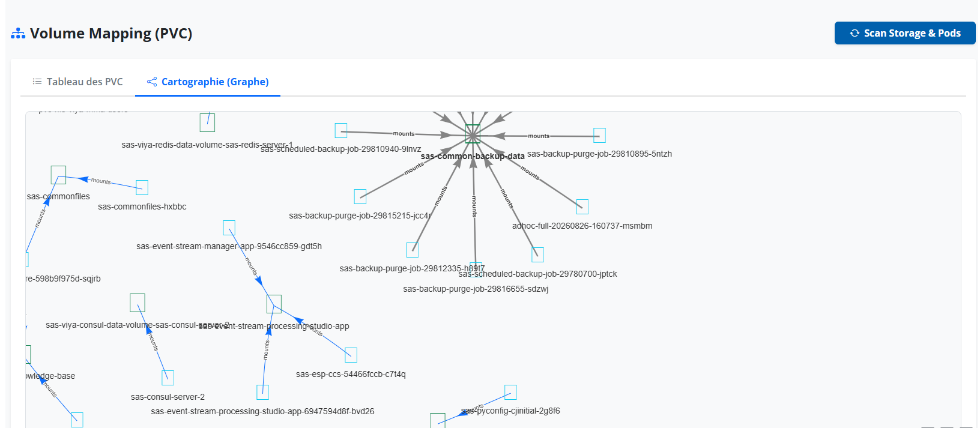Select the sas-backup-purge-job-29815215-jcc4r pod node
980x428 pixels.
click(360, 196)
